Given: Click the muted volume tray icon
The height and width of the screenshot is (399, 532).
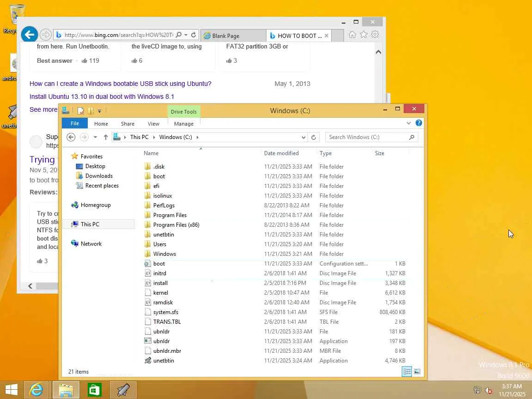Looking at the screenshot, I should click(489, 391).
